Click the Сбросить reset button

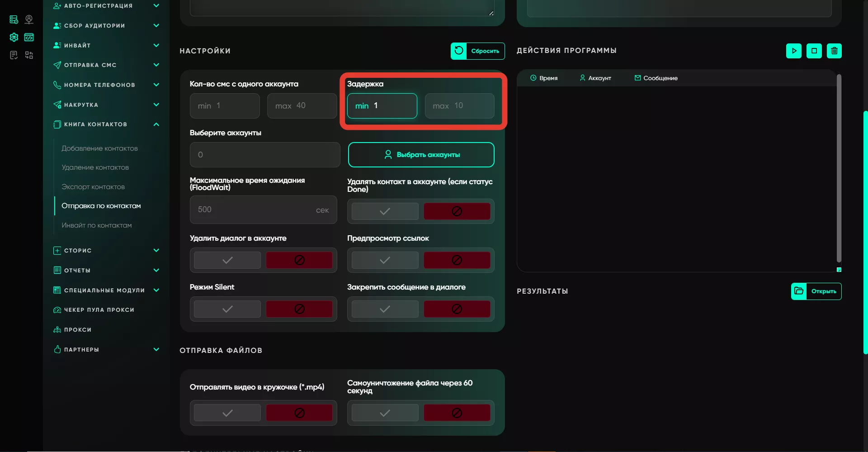[x=477, y=51]
